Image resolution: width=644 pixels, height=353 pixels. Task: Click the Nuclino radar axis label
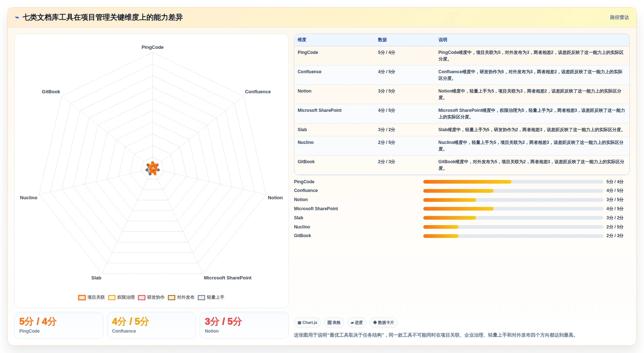(29, 198)
